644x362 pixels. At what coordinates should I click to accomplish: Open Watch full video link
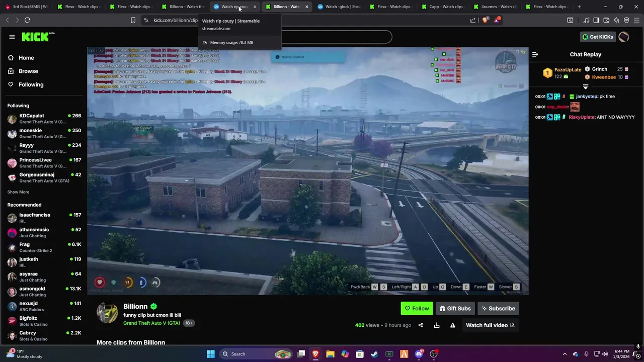(490, 325)
